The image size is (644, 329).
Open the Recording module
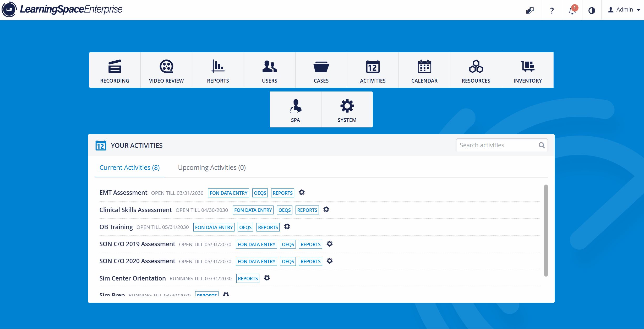click(115, 70)
